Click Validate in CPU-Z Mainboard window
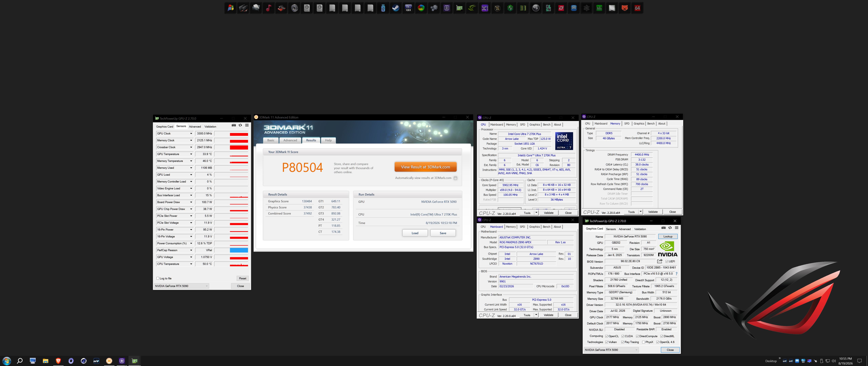The image size is (868, 366). [x=549, y=315]
